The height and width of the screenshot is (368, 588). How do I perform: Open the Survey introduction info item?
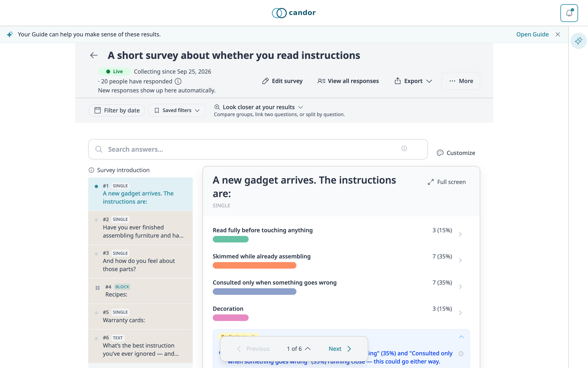click(x=119, y=170)
